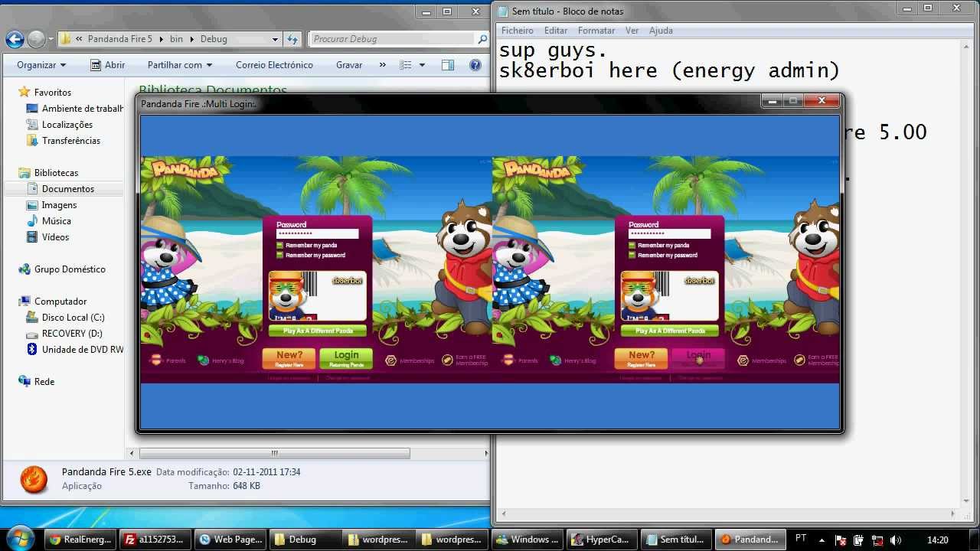Open the Ver menu in Notepad
The width and height of the screenshot is (980, 551).
[x=632, y=31]
